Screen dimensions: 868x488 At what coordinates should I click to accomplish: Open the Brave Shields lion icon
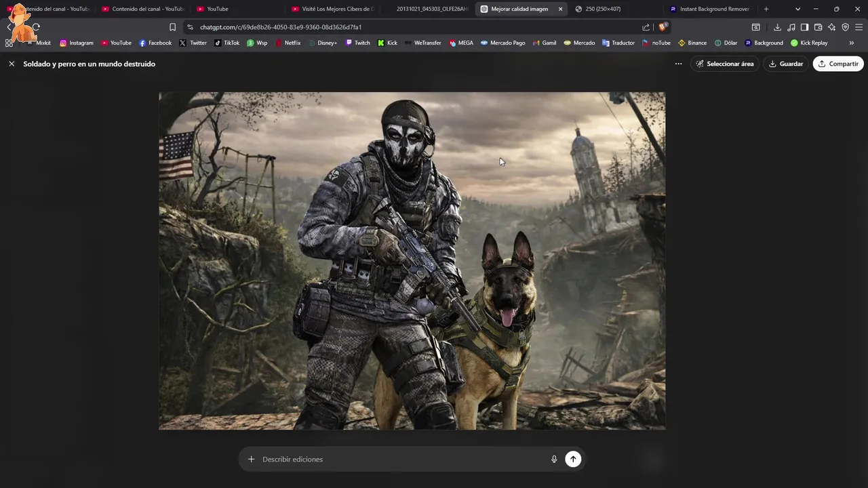663,27
